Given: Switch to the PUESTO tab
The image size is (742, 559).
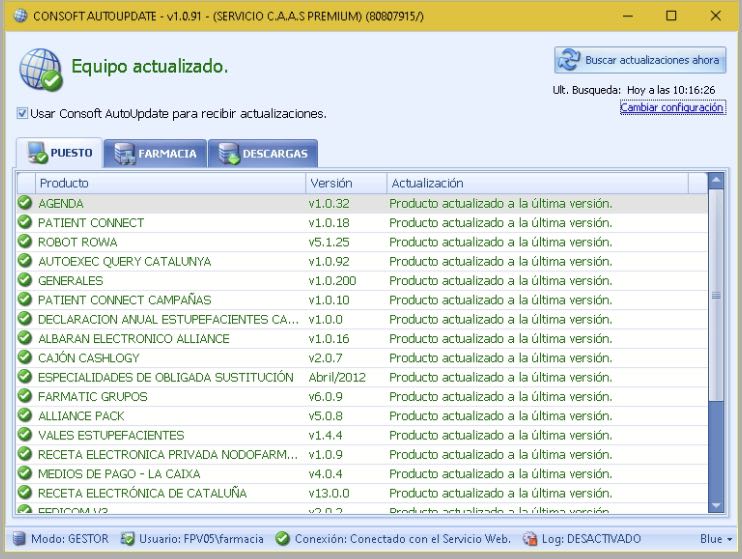Looking at the screenshot, I should (x=59, y=153).
